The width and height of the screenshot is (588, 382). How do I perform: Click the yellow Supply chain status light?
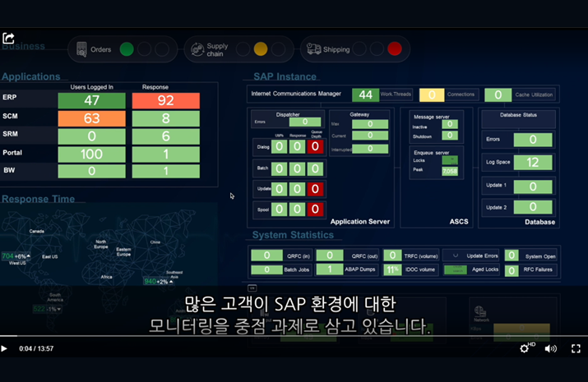(261, 49)
